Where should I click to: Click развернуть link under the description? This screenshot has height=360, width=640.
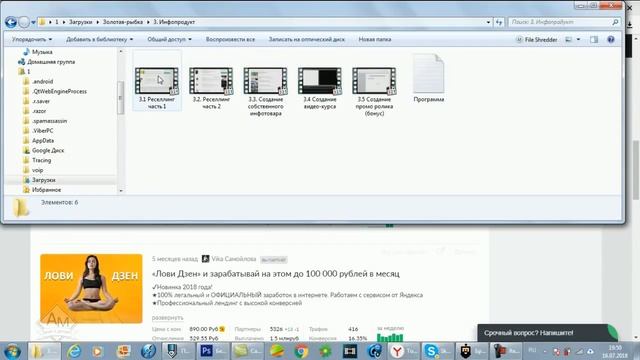point(167,318)
